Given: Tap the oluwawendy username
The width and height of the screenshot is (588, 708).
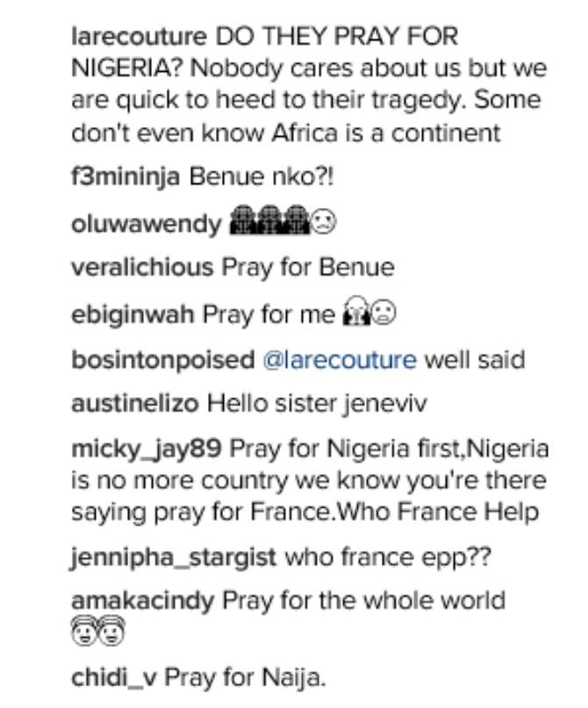Looking at the screenshot, I should 147,224.
